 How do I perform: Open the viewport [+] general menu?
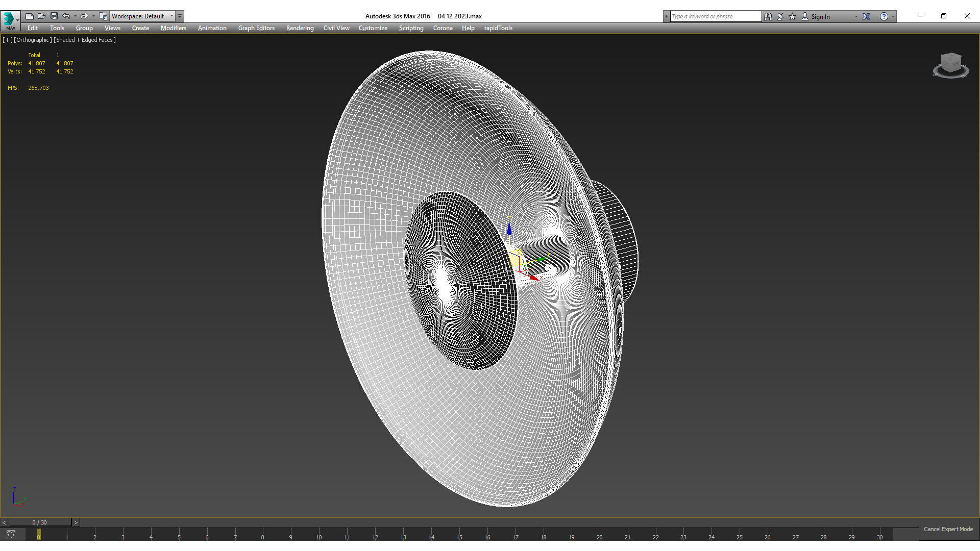click(7, 40)
